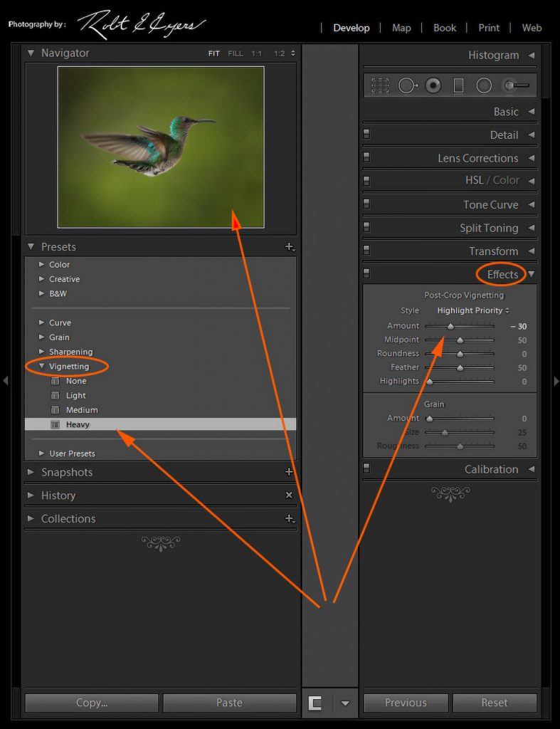This screenshot has width=560, height=729.
Task: Open the vignette Style dropdown
Action: click(x=473, y=310)
